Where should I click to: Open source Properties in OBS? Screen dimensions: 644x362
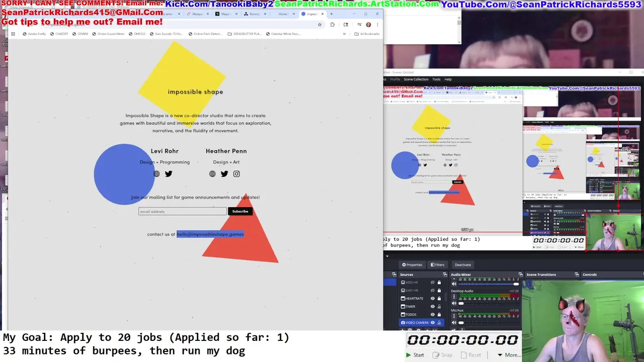(412, 265)
